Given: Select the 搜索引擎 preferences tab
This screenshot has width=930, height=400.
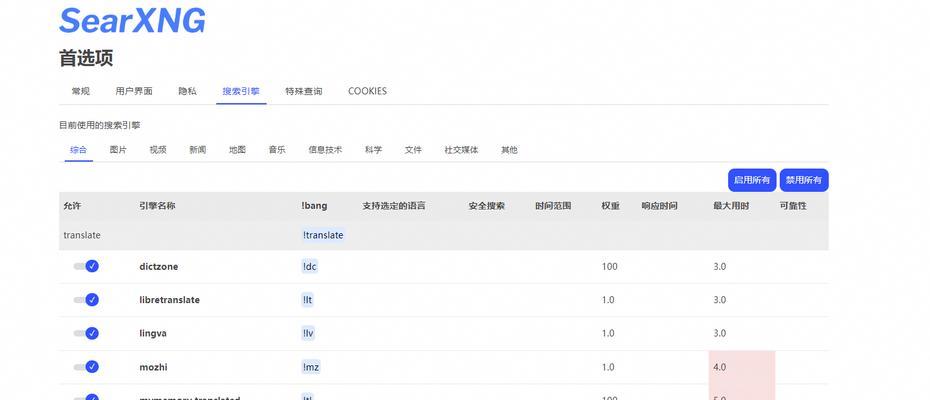Looking at the screenshot, I should (x=241, y=91).
